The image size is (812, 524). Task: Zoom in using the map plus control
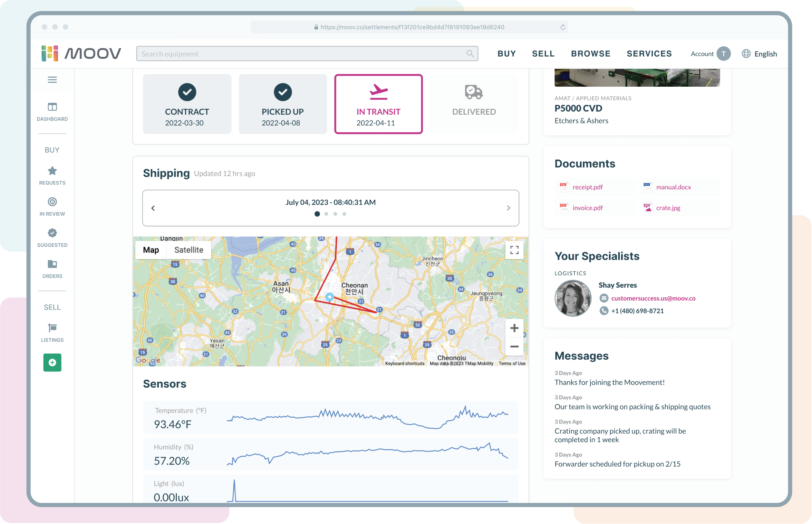[514, 328]
